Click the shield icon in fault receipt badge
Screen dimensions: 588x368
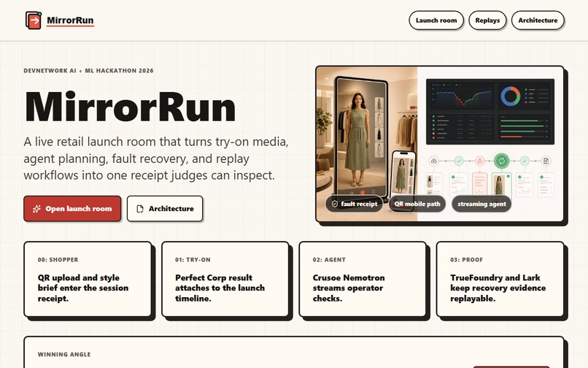tap(335, 204)
